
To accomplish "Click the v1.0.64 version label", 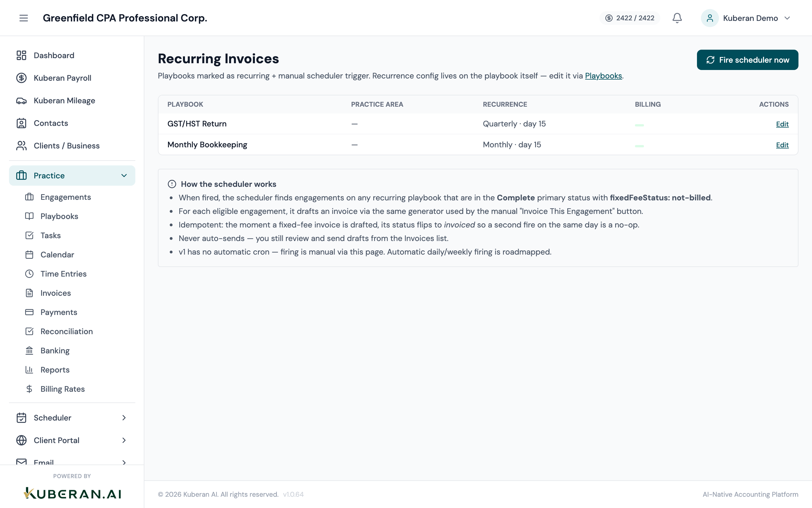I will pyautogui.click(x=293, y=494).
